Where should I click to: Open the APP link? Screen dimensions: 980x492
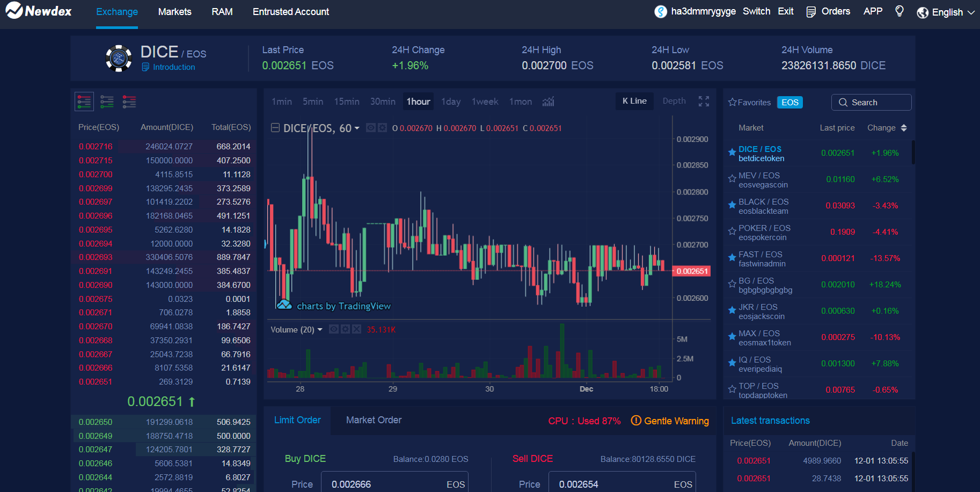pos(873,11)
